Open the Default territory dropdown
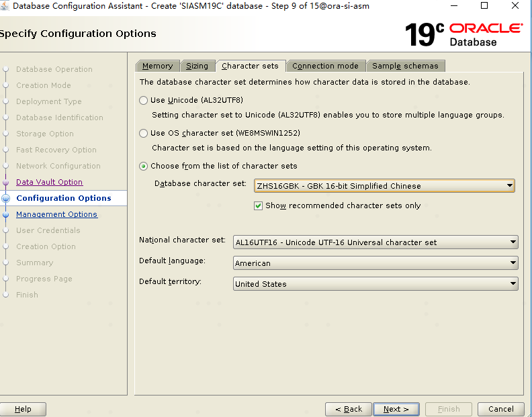 coord(375,283)
